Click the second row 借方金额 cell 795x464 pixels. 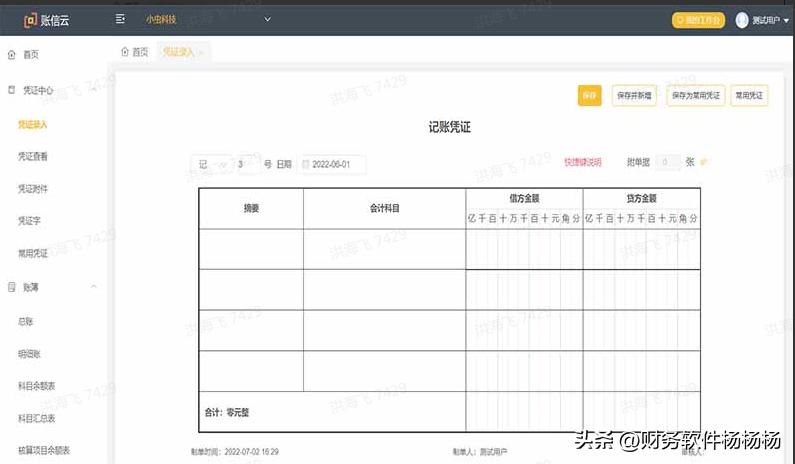pyautogui.click(x=524, y=290)
